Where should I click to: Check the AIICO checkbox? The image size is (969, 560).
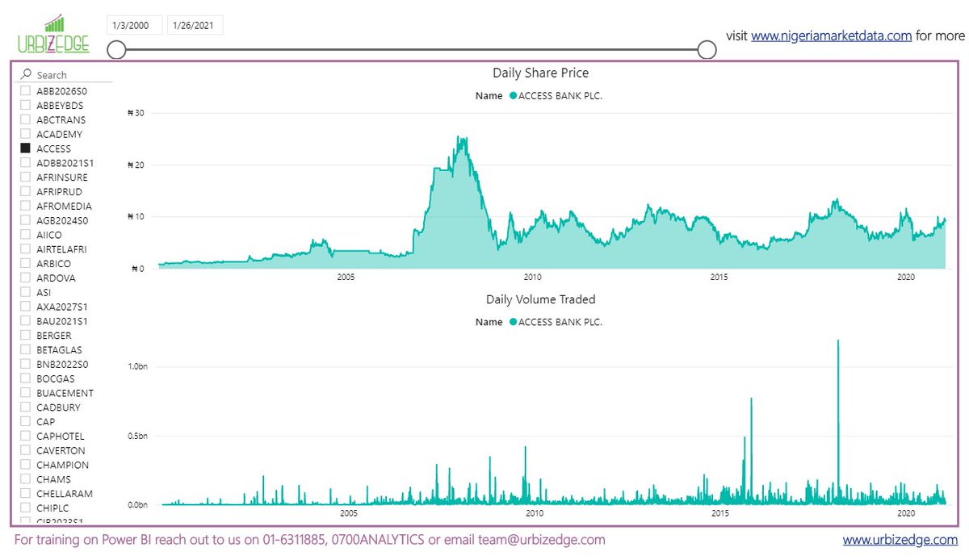point(25,235)
